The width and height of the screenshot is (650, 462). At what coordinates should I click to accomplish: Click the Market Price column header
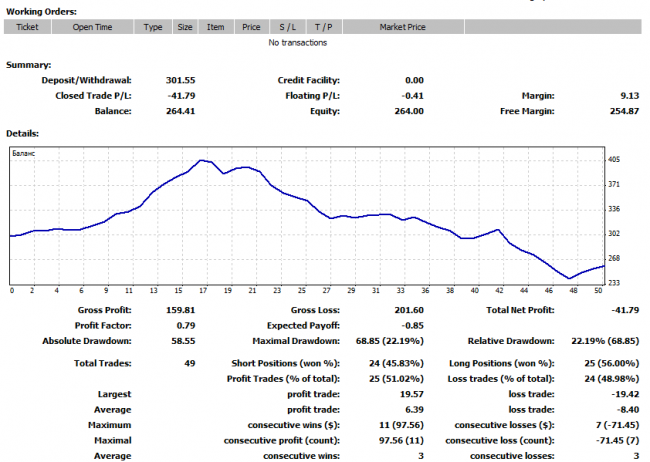point(402,27)
